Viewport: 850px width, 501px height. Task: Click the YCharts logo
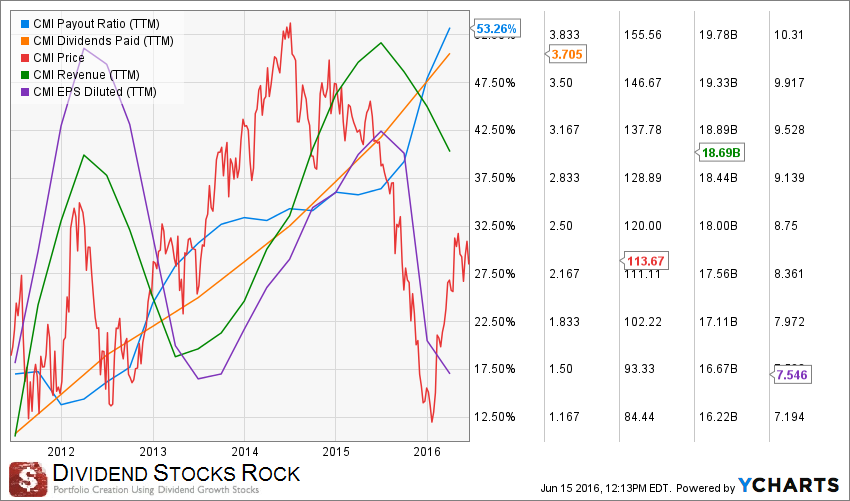(x=788, y=484)
